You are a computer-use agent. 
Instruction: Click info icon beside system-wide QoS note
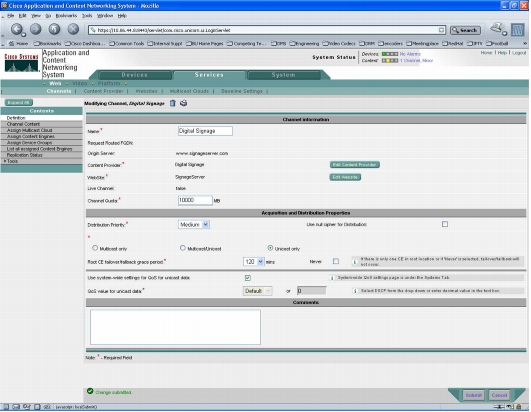click(332, 278)
